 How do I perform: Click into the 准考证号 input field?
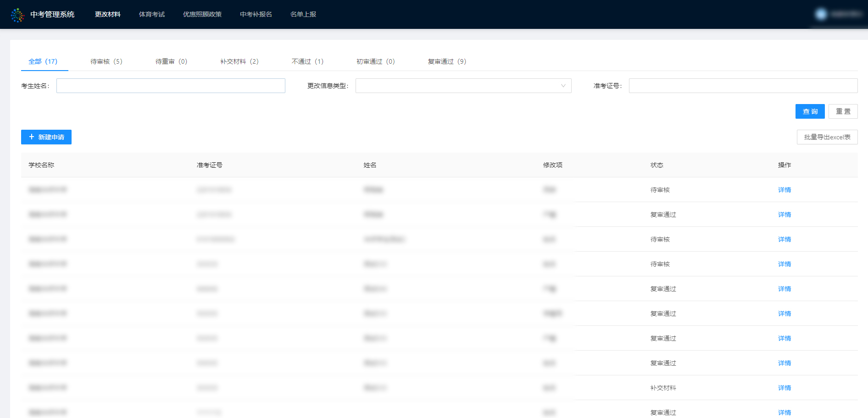pyautogui.click(x=743, y=86)
